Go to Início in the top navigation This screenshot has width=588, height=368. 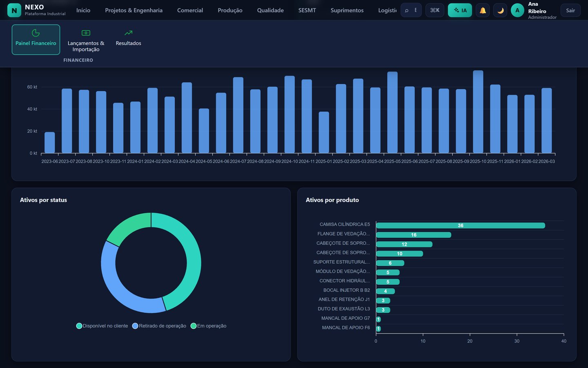pyautogui.click(x=83, y=10)
